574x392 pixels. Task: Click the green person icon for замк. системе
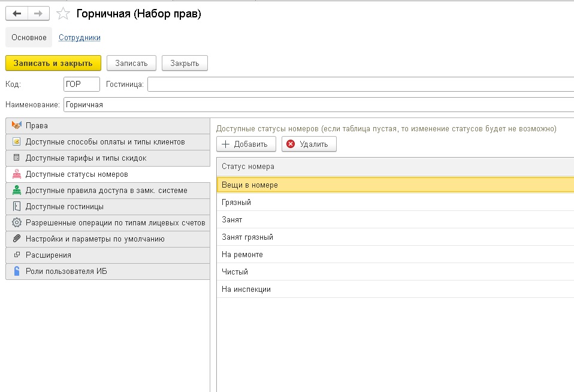[x=17, y=191]
